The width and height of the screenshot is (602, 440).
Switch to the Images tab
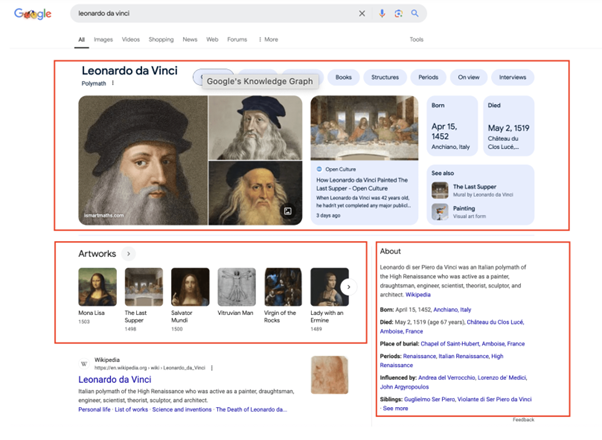pyautogui.click(x=103, y=39)
